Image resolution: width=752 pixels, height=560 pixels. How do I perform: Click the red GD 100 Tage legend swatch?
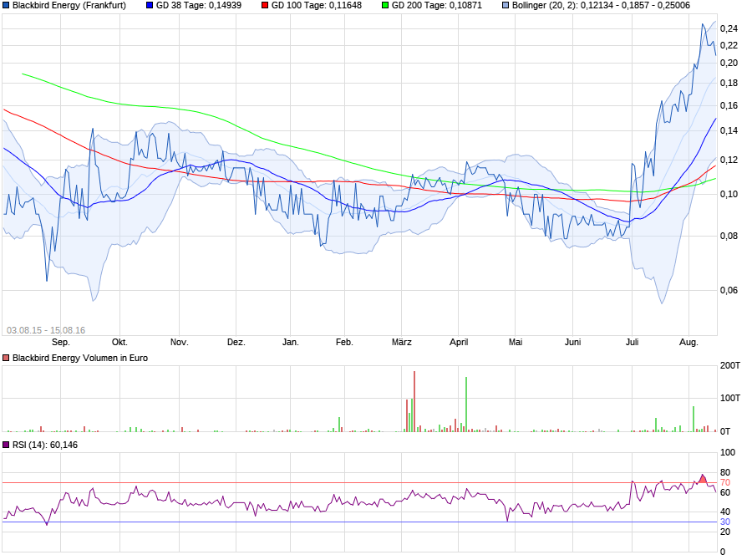click(265, 6)
